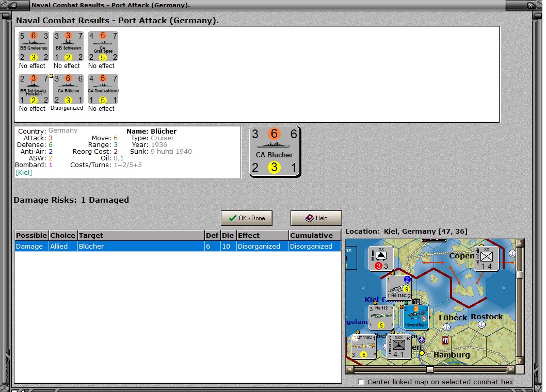The width and height of the screenshot is (546, 392).
Task: Click the 4-1 garrison corps counter on map
Action: [x=399, y=347]
